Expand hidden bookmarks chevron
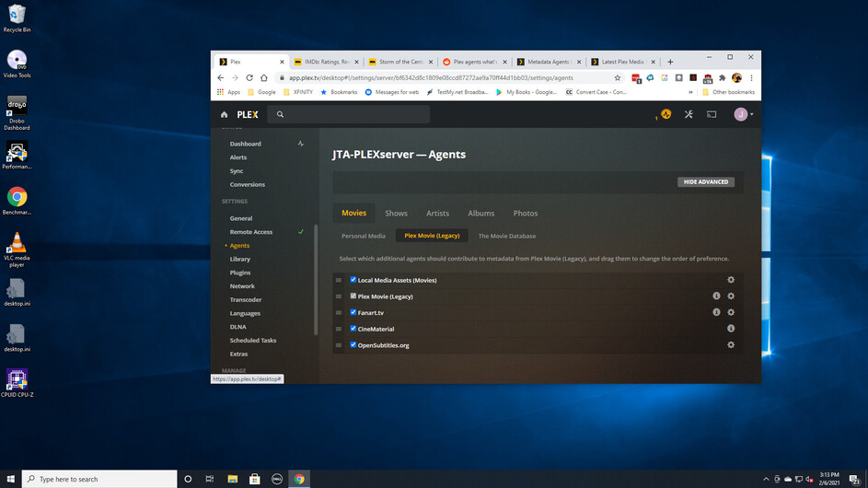This screenshot has width=868, height=488. coord(690,92)
